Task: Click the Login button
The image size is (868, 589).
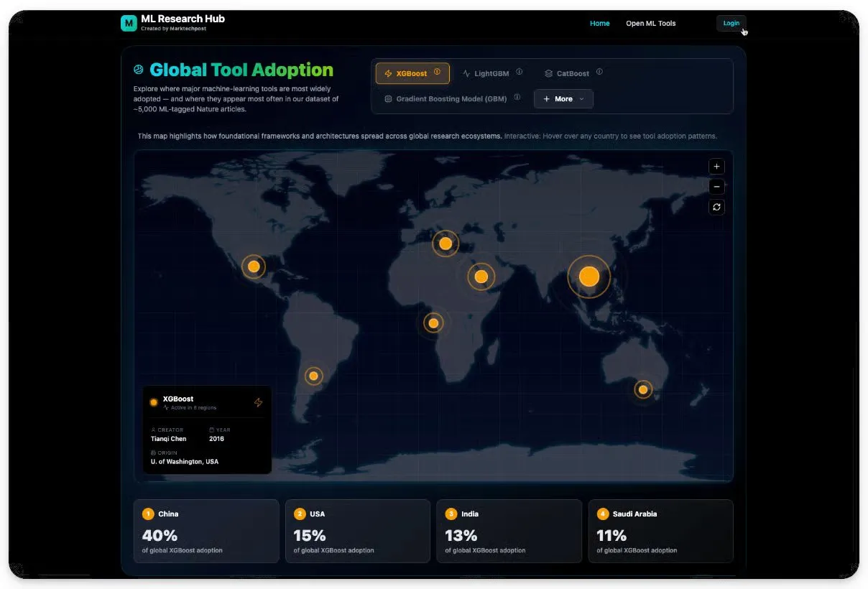Action: tap(731, 23)
